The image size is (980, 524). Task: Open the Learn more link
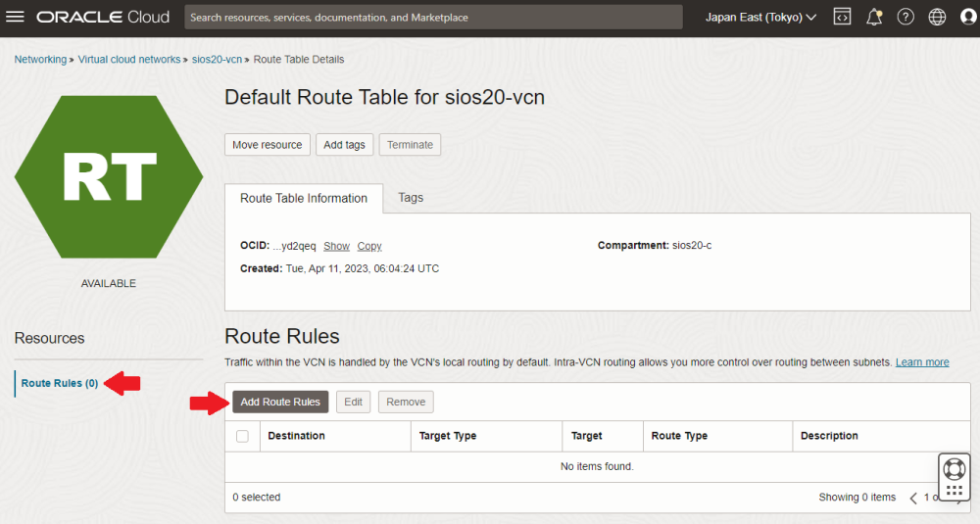click(x=921, y=362)
